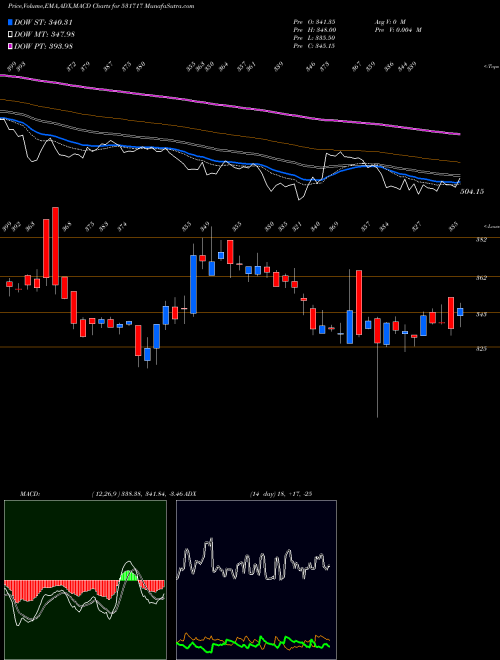Click the white DOW MT legend swatch
The height and width of the screenshot is (660, 500).
(x=10, y=34)
